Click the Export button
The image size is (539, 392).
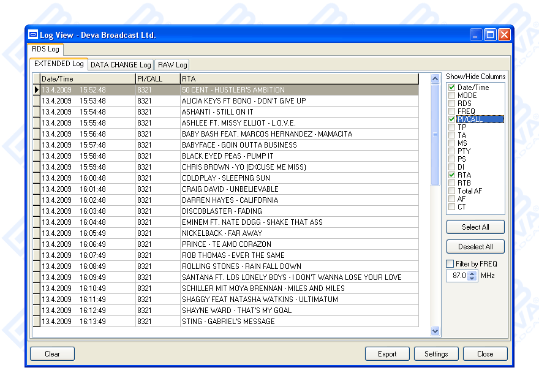point(387,354)
